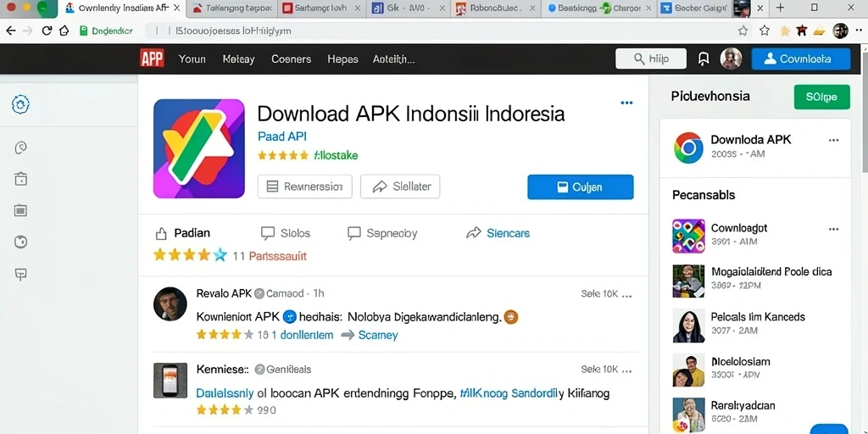Viewport: 868px width, 434px height.
Task: Open the Aoteiith... menu item
Action: click(x=393, y=59)
